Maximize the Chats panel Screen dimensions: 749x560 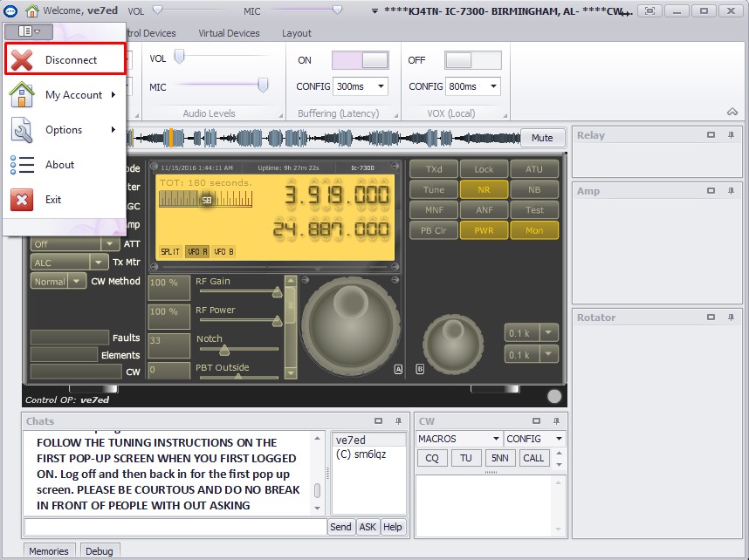pyautogui.click(x=378, y=421)
